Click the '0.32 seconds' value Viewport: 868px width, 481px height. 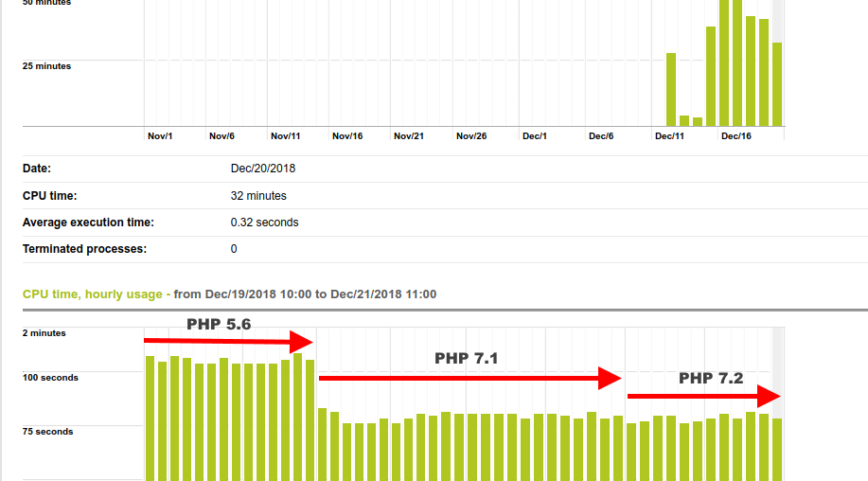click(x=265, y=223)
